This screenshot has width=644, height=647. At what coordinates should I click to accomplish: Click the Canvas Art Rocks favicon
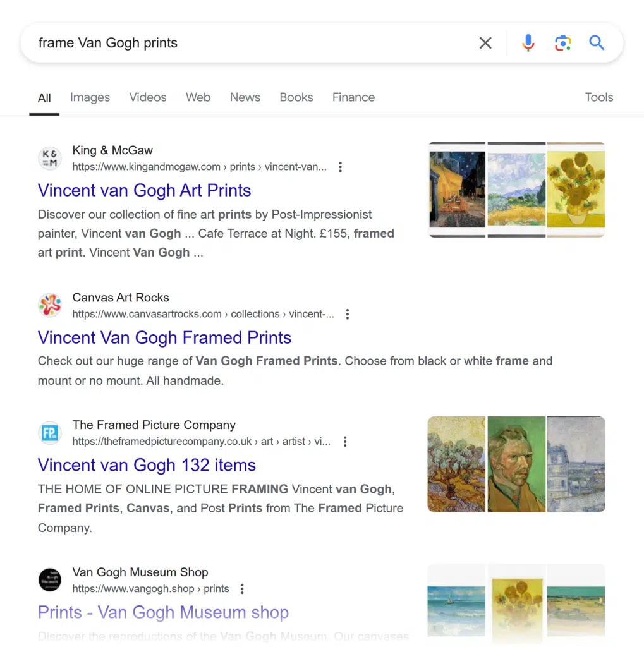click(x=50, y=305)
